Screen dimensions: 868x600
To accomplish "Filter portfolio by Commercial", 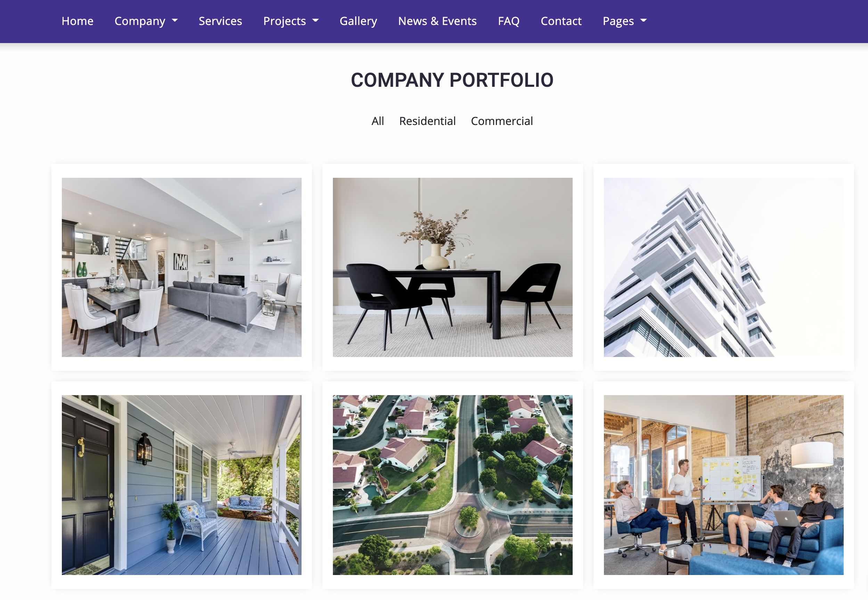I will 502,121.
